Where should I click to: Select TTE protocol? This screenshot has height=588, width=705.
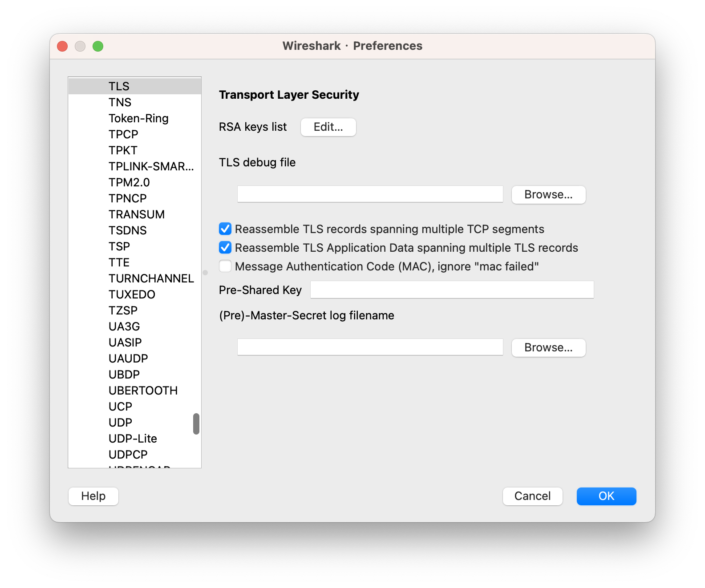[134, 262]
